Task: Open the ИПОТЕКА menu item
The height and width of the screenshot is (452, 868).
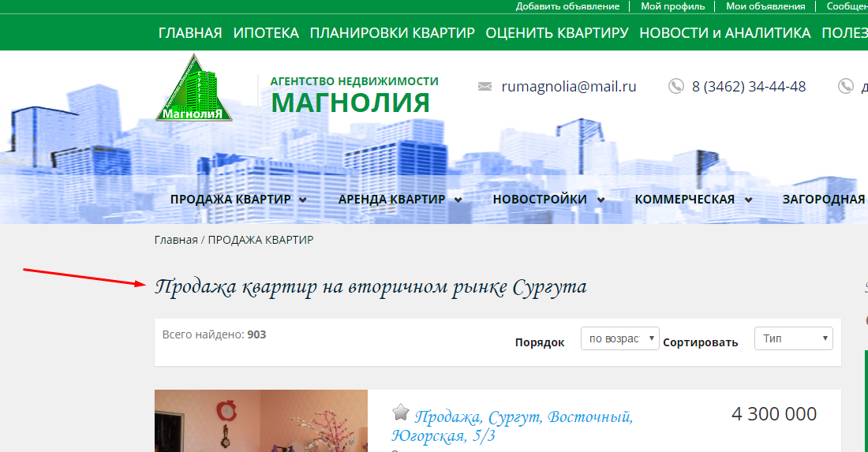Action: pos(266,33)
